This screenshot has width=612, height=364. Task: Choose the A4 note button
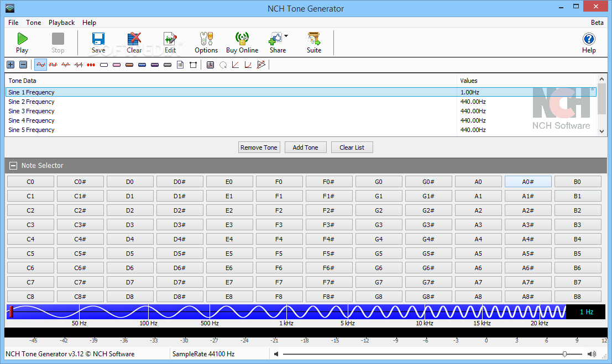point(478,239)
